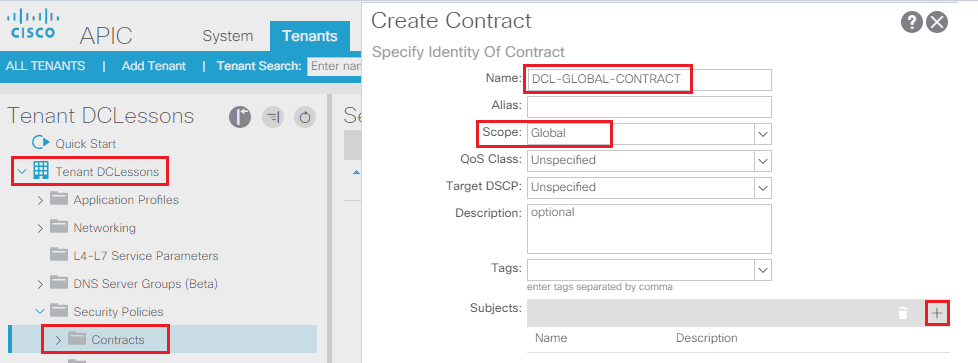
Task: Click the collapse list icon in tenant panel
Action: tap(273, 117)
